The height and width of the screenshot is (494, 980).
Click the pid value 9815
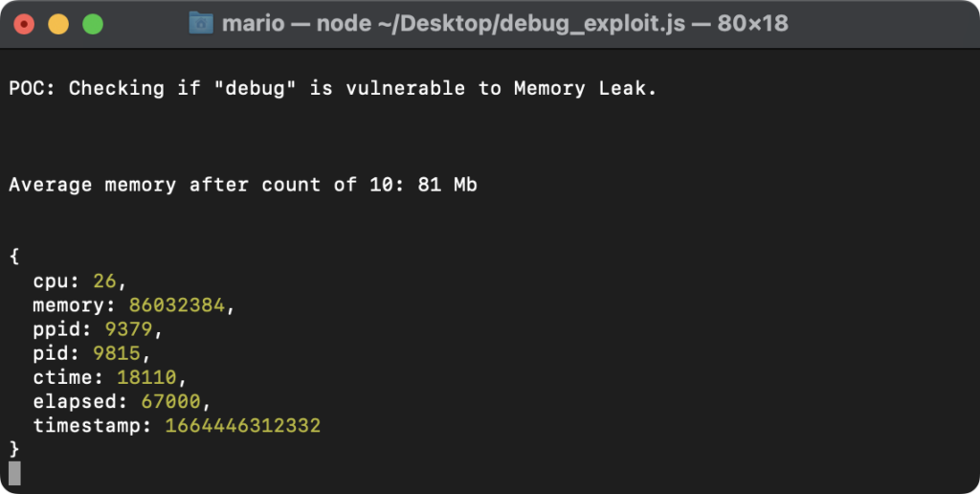pos(117,353)
